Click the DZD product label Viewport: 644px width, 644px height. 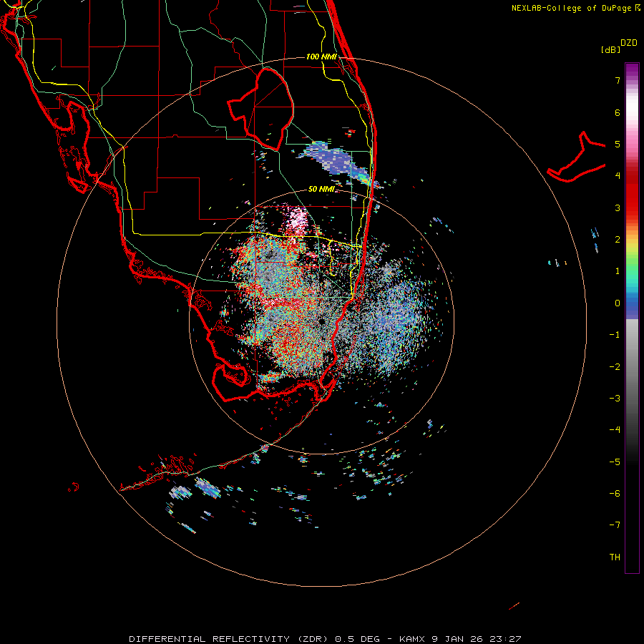click(629, 43)
